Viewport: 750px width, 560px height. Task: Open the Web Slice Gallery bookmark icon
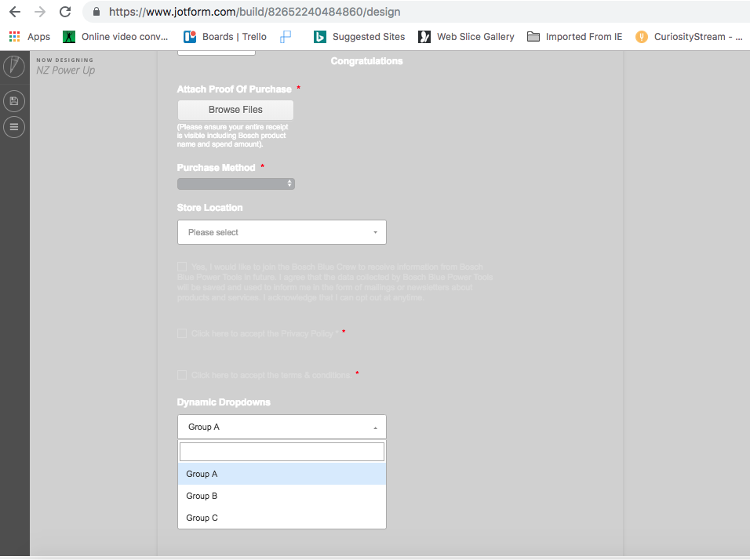424,36
